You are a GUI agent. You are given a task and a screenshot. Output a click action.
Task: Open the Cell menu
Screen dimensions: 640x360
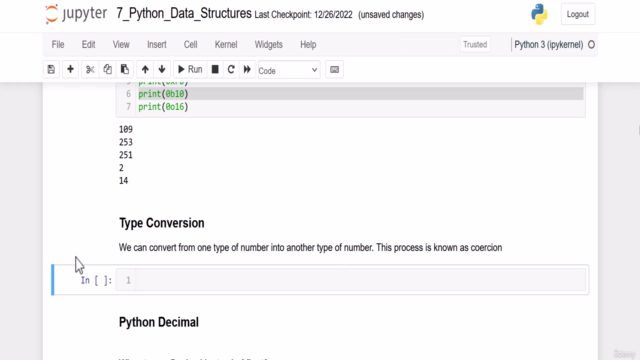click(191, 44)
